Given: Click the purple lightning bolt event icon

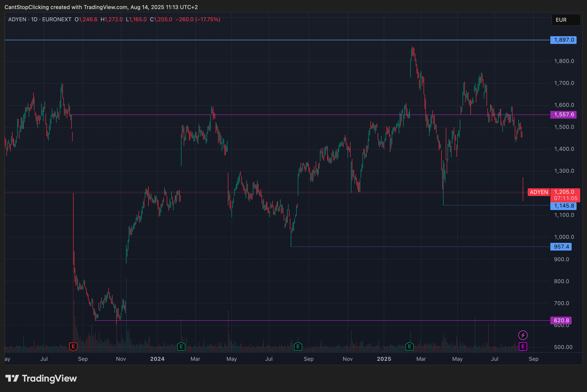Looking at the screenshot, I should (x=523, y=335).
